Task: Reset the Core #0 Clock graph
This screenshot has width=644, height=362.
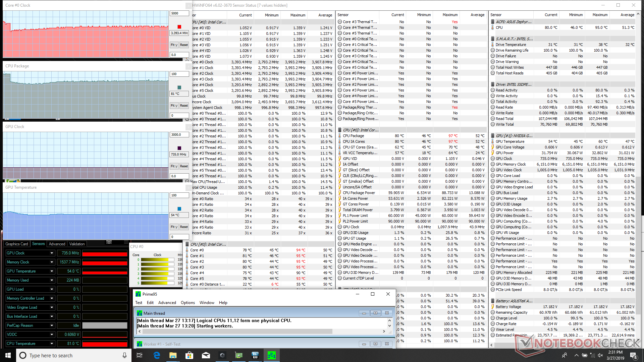Action: pyautogui.click(x=184, y=45)
